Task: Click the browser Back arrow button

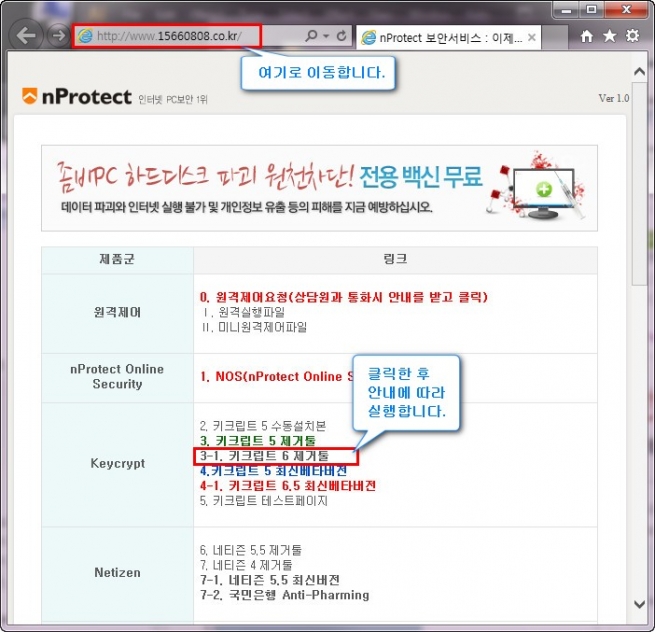Action: coord(26,35)
